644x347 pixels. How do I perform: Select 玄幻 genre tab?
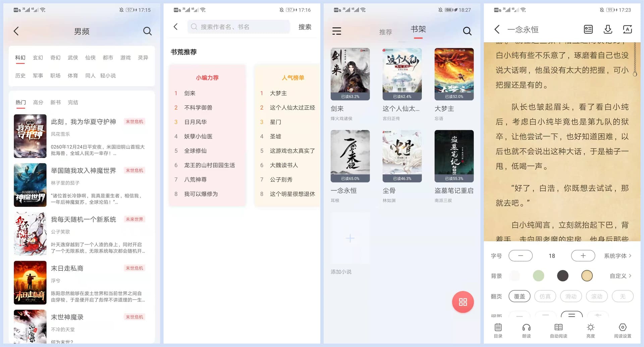tap(38, 58)
